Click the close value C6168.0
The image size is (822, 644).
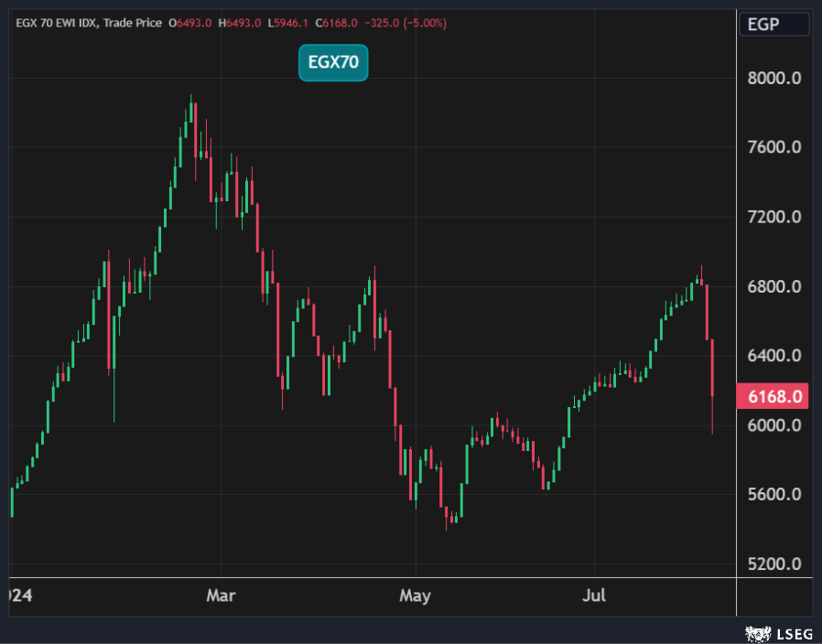click(336, 23)
